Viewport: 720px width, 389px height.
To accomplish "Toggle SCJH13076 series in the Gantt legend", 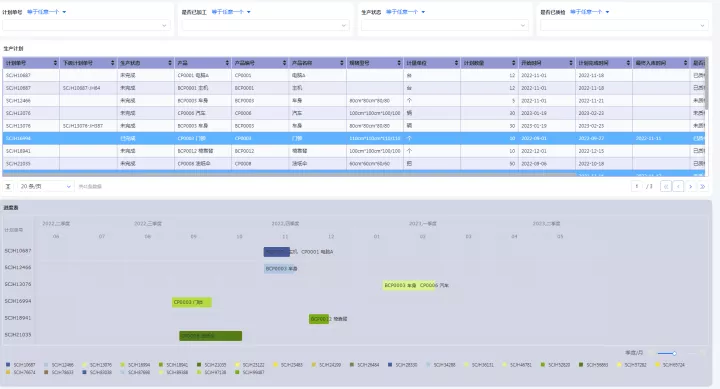I will 97,365.
